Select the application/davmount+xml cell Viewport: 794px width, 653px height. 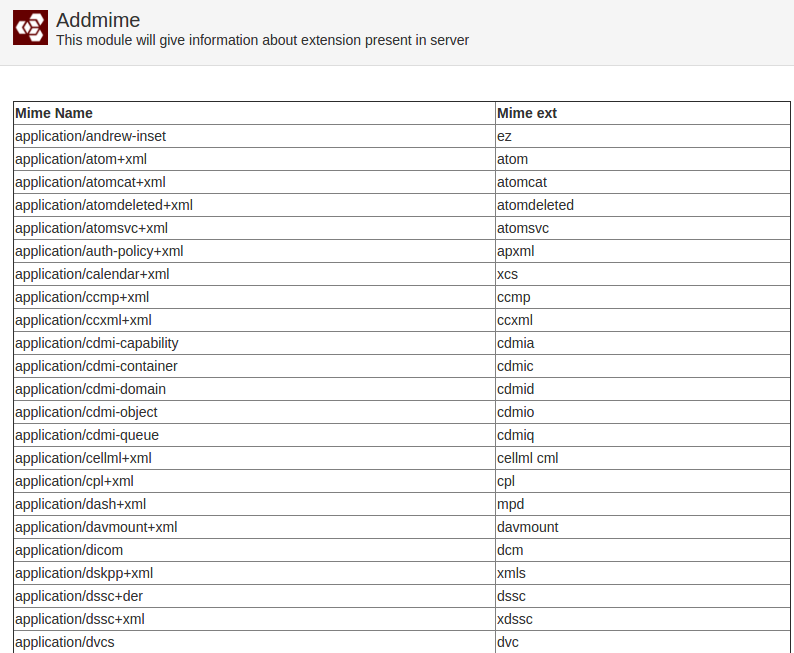[254, 527]
